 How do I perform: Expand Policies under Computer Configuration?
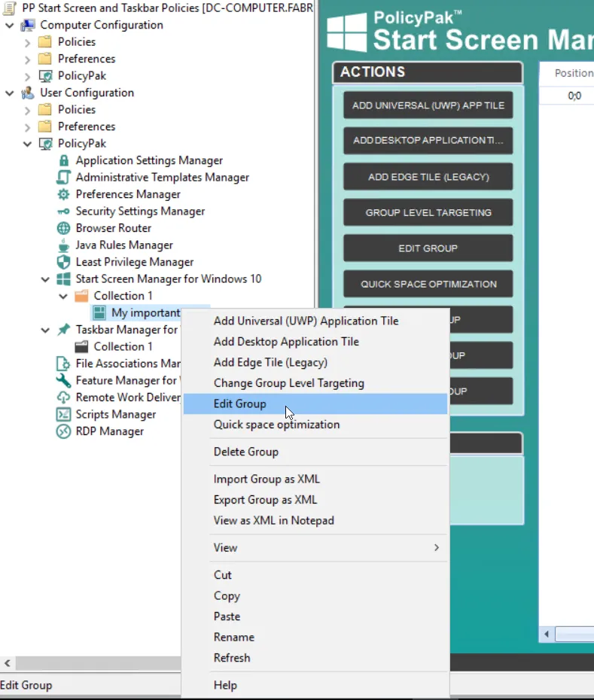pyautogui.click(x=27, y=43)
